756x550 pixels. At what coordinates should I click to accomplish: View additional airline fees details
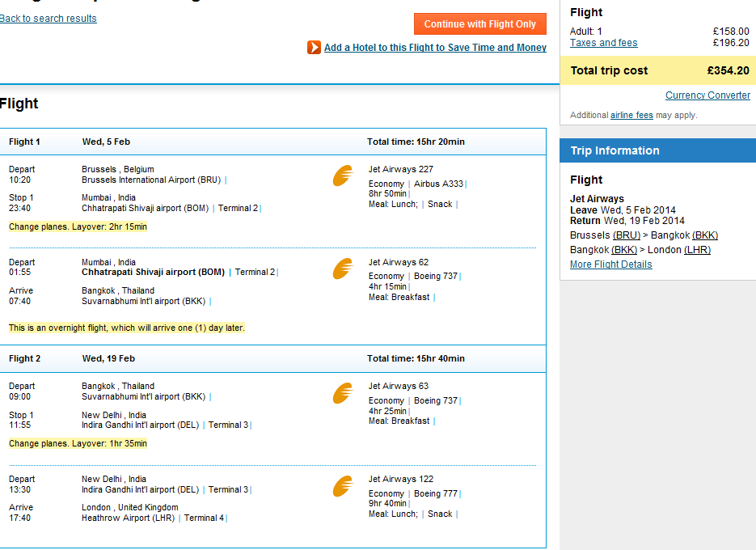[x=631, y=114]
